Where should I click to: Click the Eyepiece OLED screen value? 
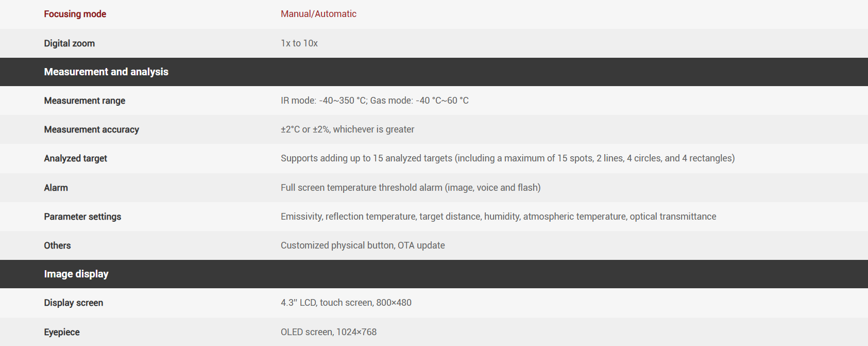click(x=328, y=332)
